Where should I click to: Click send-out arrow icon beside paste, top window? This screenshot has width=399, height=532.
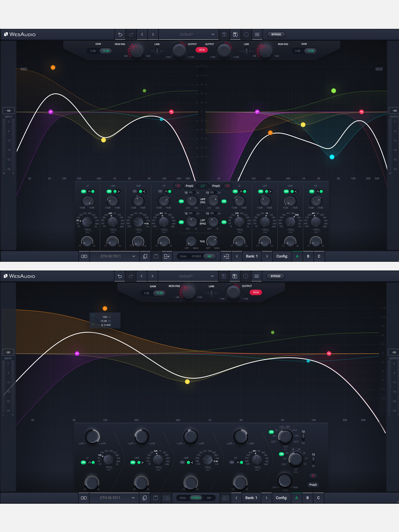pyautogui.click(x=167, y=256)
